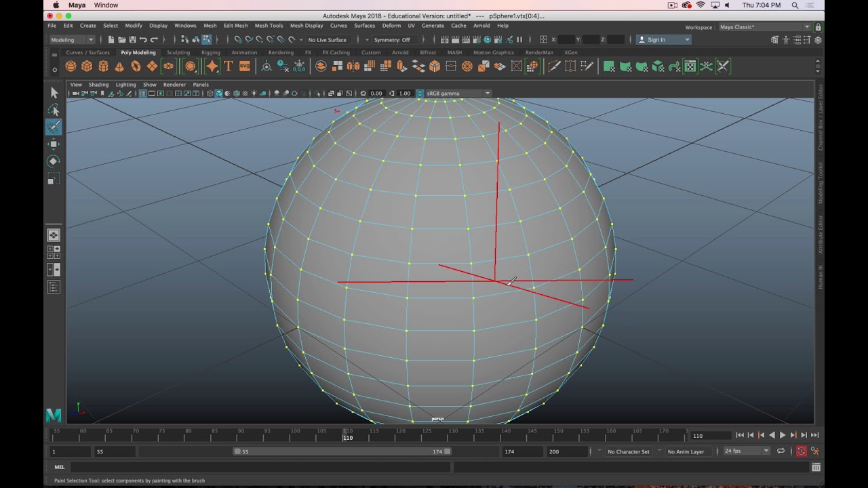This screenshot has width=868, height=488.
Task: Select the arrow Select tool in the toolbox
Action: pos(54,92)
